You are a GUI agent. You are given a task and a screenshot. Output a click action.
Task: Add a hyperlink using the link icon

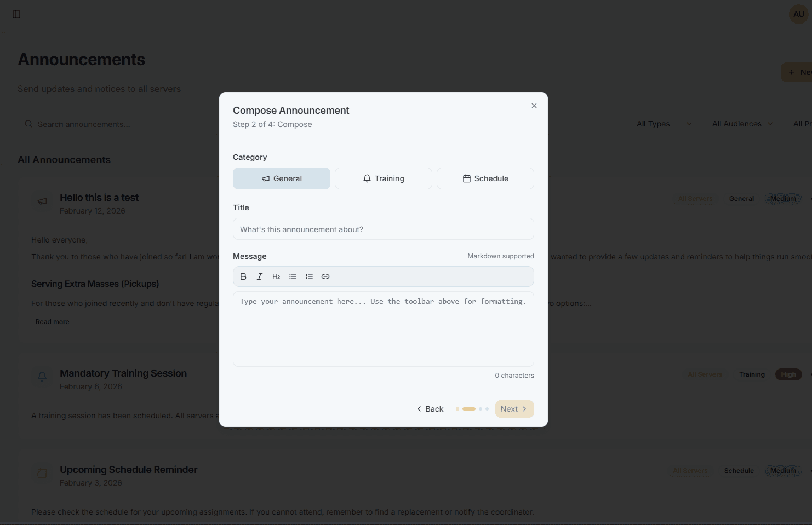[x=325, y=276]
